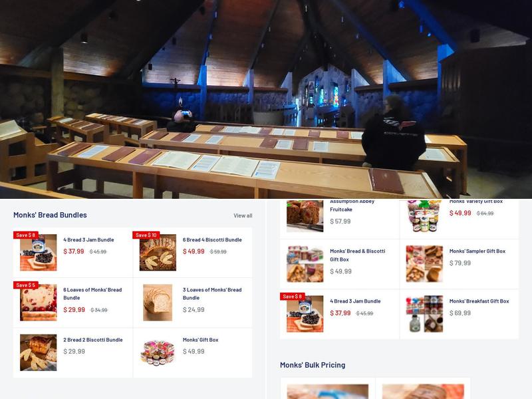Open the 6 Bread 4 Biscotti Bundle product title

[x=212, y=239]
